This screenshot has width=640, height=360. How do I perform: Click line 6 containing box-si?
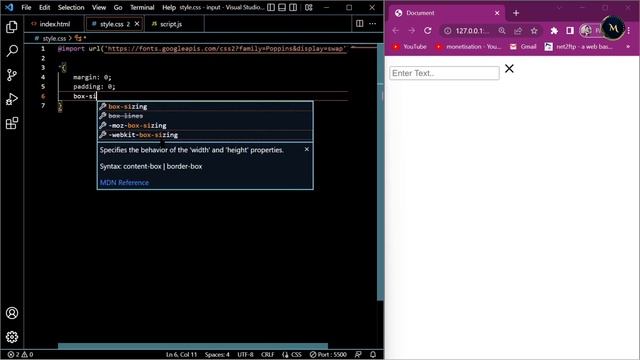pyautogui.click(x=204, y=96)
